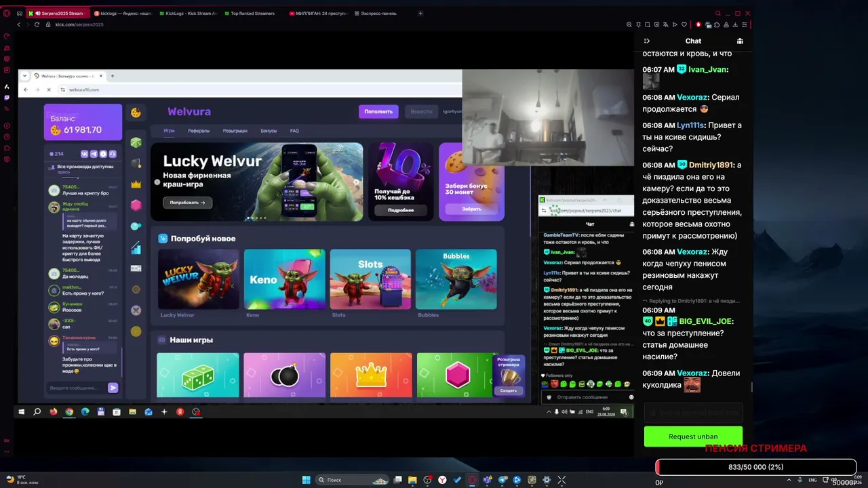Open the Slots game thumbnail

pyautogui.click(x=370, y=279)
